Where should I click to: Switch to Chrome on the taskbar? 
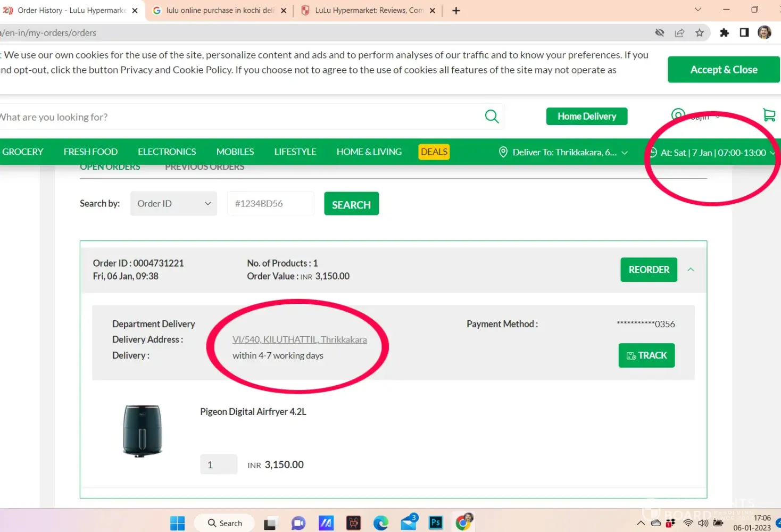(x=464, y=522)
